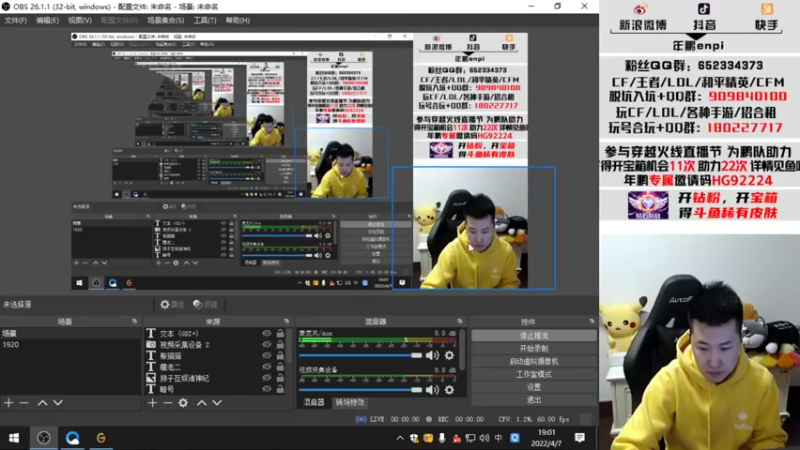
Task: Open the 文件(F) menu
Action: click(x=15, y=20)
